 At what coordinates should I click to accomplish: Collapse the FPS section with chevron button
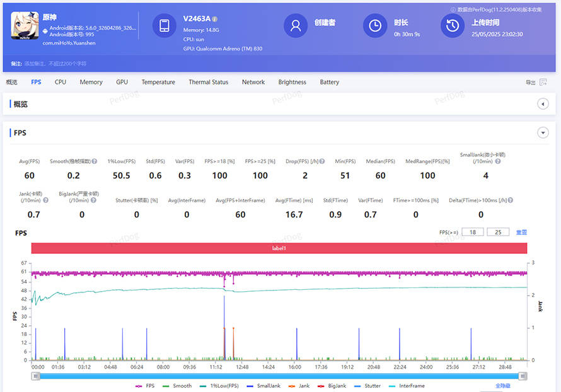[542, 133]
